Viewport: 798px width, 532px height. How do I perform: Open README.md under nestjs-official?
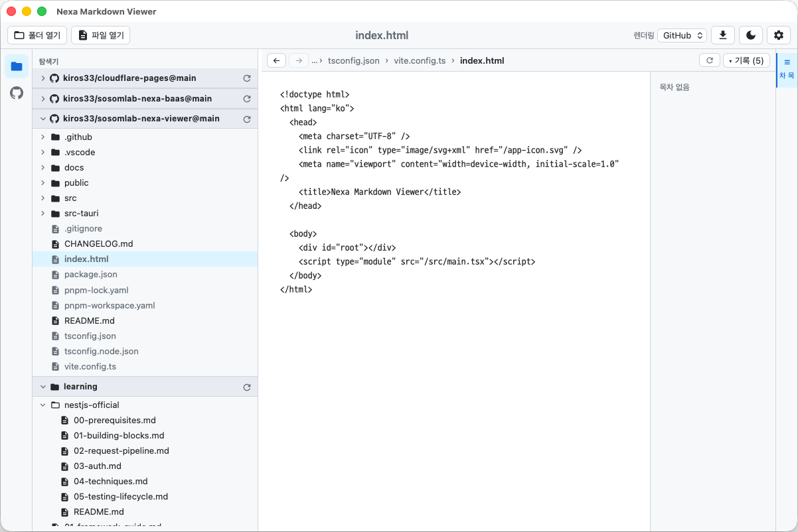(x=145, y=511)
